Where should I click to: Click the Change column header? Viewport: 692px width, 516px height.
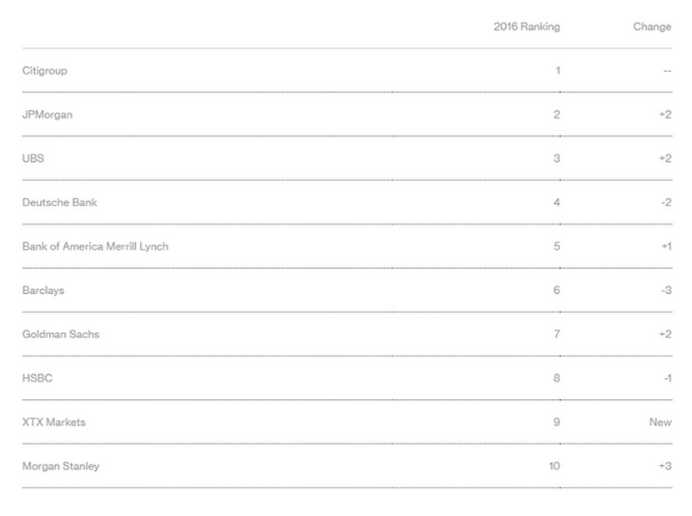652,27
